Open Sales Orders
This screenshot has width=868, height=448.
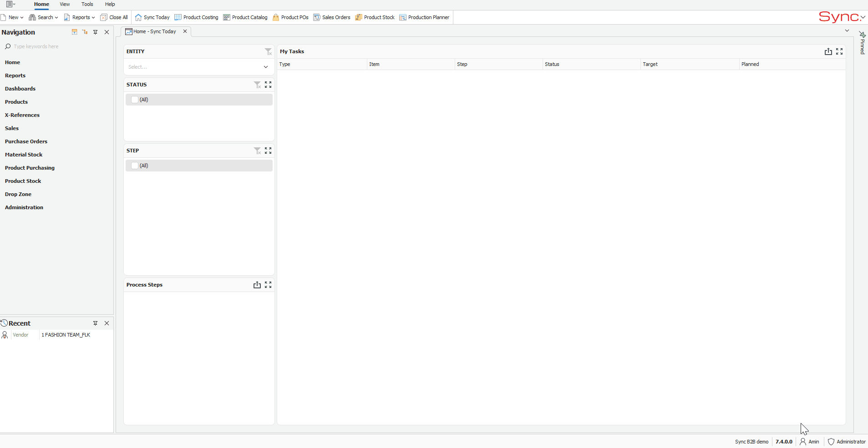[x=331, y=17]
